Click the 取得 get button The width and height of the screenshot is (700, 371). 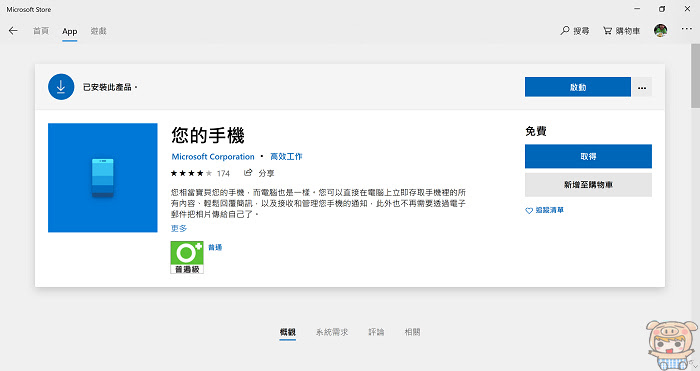588,156
